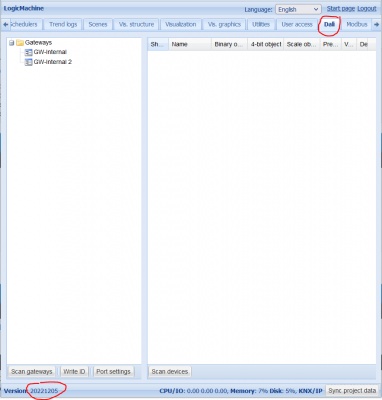Select the GW-internal gateway icon
Viewport: 382px width, 400px height.
(29, 52)
